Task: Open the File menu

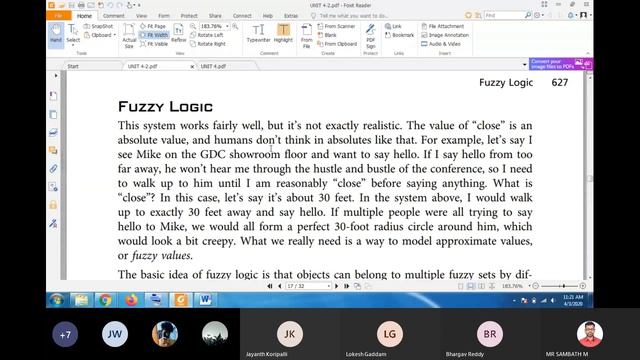Action: (x=59, y=16)
